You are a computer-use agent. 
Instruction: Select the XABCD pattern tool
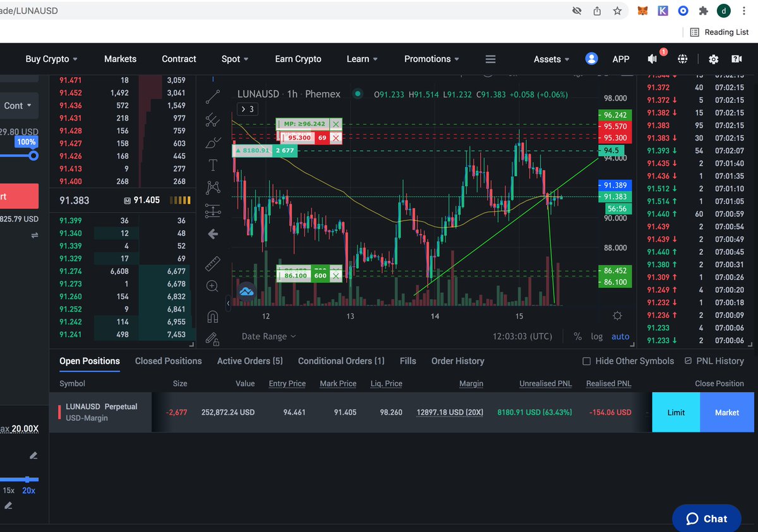[x=213, y=187]
